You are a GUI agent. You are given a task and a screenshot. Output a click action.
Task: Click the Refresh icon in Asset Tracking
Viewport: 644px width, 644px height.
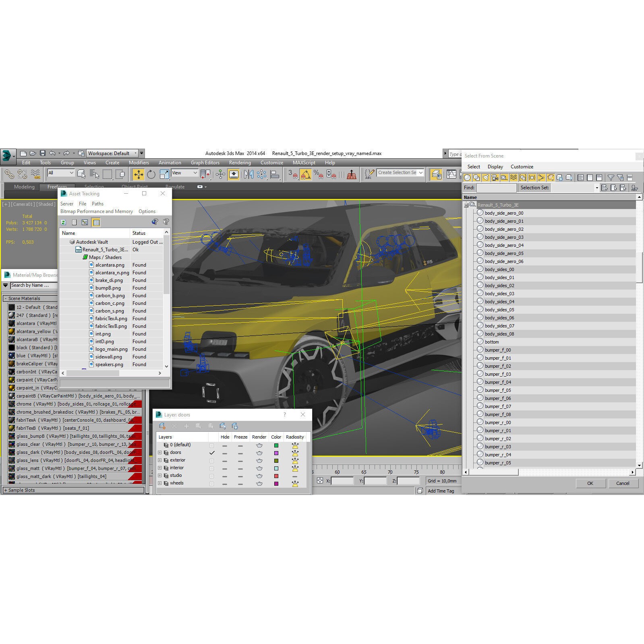click(63, 222)
